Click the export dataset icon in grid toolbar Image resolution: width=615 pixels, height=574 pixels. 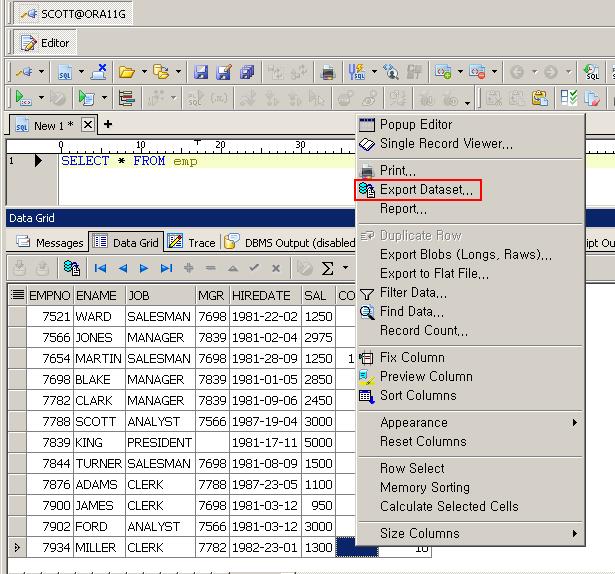71,268
